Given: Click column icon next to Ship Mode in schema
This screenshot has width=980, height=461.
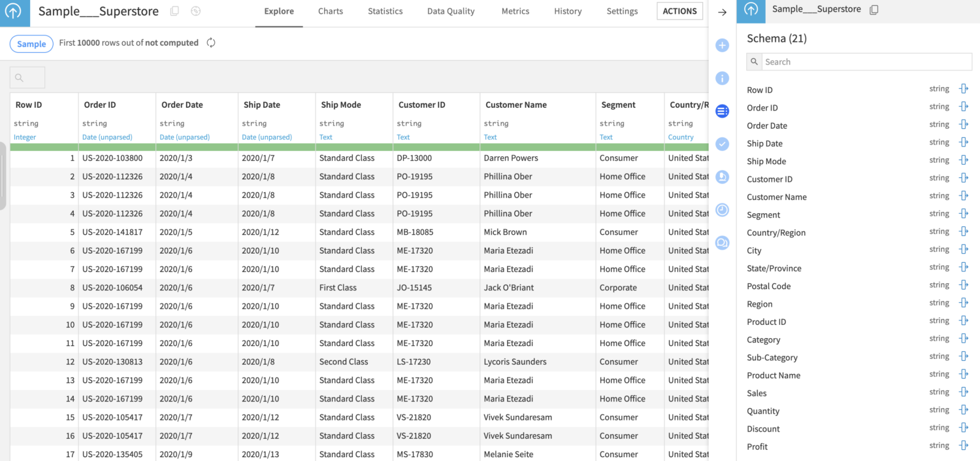Looking at the screenshot, I should (x=964, y=160).
